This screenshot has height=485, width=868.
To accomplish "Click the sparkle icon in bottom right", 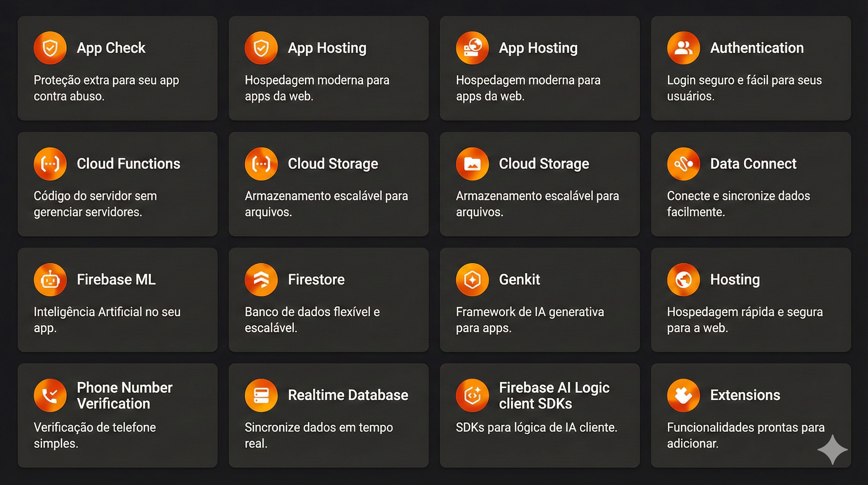I will (x=833, y=449).
